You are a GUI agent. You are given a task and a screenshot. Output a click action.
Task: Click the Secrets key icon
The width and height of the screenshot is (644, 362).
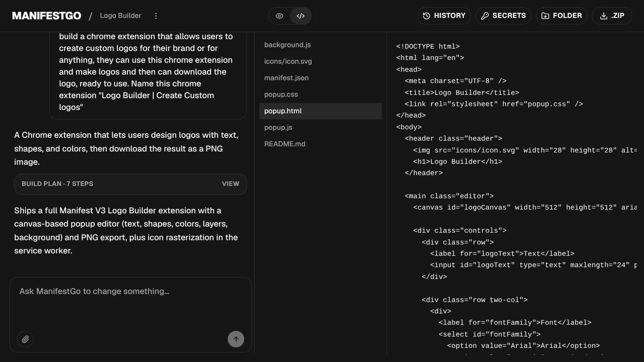pos(485,16)
